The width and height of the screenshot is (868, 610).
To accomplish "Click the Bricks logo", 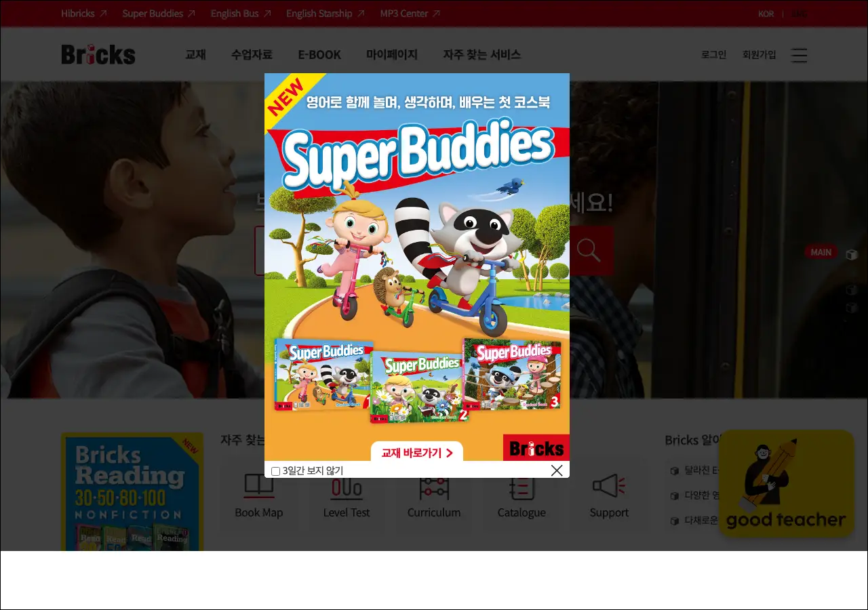I will (x=98, y=54).
